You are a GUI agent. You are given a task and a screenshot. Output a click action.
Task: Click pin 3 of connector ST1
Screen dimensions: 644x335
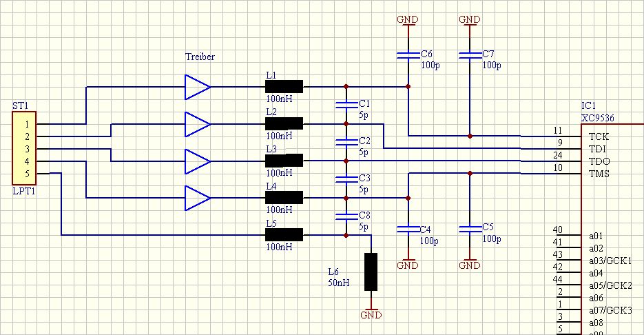27,149
